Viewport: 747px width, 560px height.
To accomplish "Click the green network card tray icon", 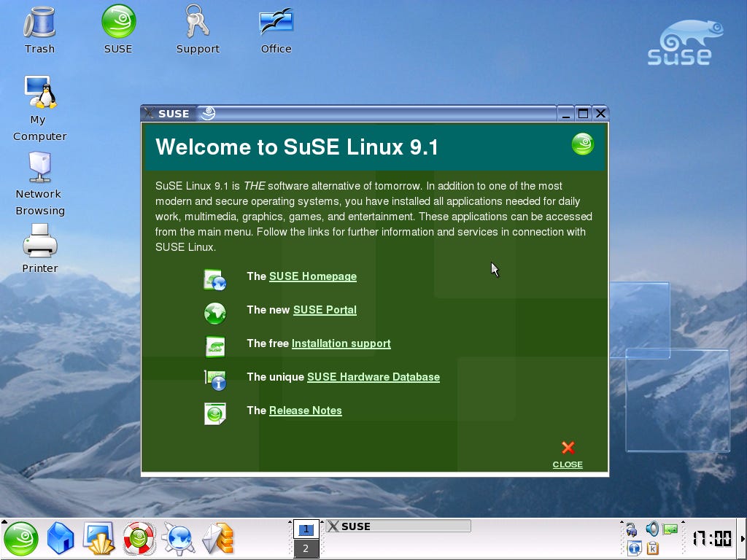I will tap(670, 529).
